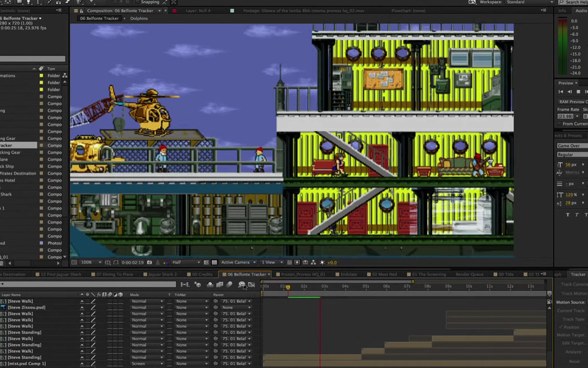This screenshot has height=368, width=588.
Task: Click first-frame button in Preview panel
Action: coord(561,92)
